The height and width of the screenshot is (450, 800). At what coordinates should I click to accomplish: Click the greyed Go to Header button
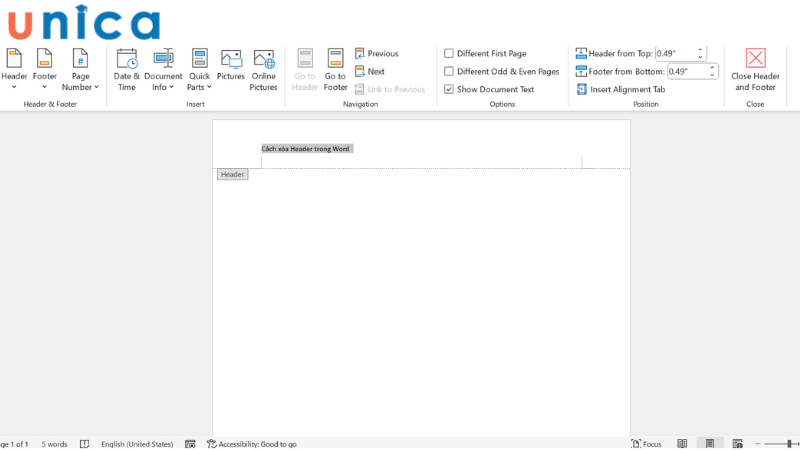pos(305,69)
